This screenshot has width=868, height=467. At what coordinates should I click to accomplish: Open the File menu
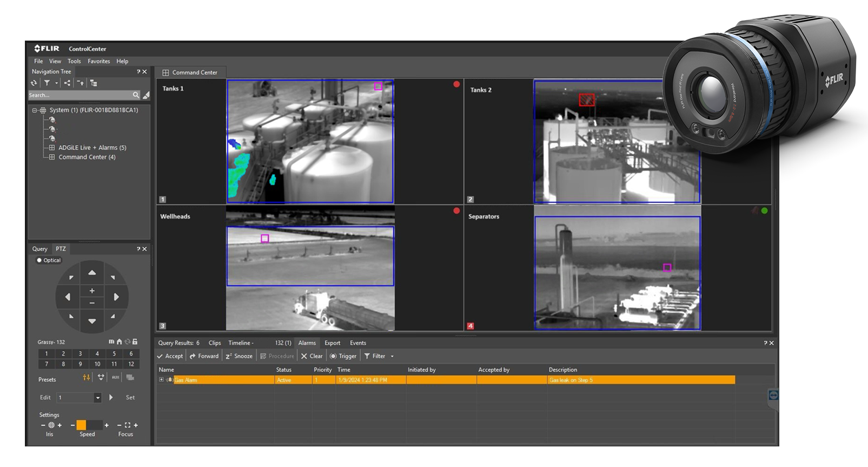point(38,61)
